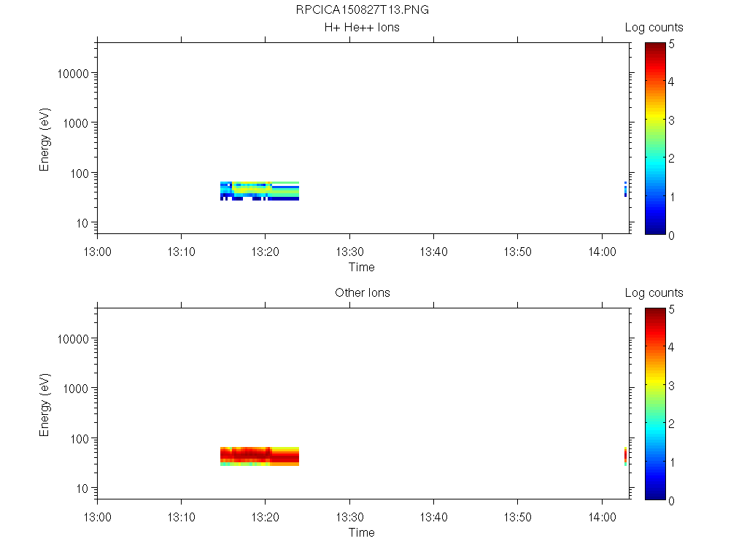Click the 5 label on lower colorbar
The image size is (747, 560).
tap(671, 309)
